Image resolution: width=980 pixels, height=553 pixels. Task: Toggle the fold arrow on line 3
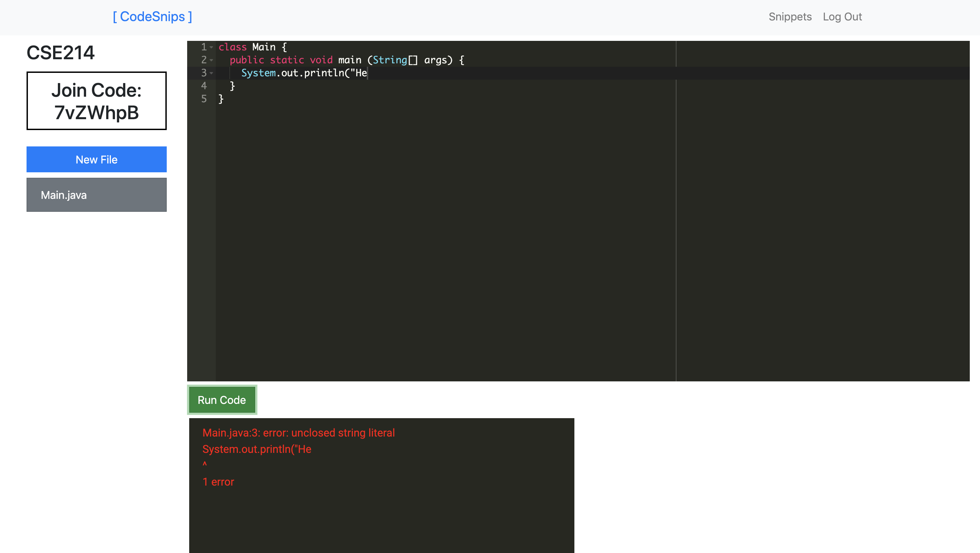click(x=211, y=73)
